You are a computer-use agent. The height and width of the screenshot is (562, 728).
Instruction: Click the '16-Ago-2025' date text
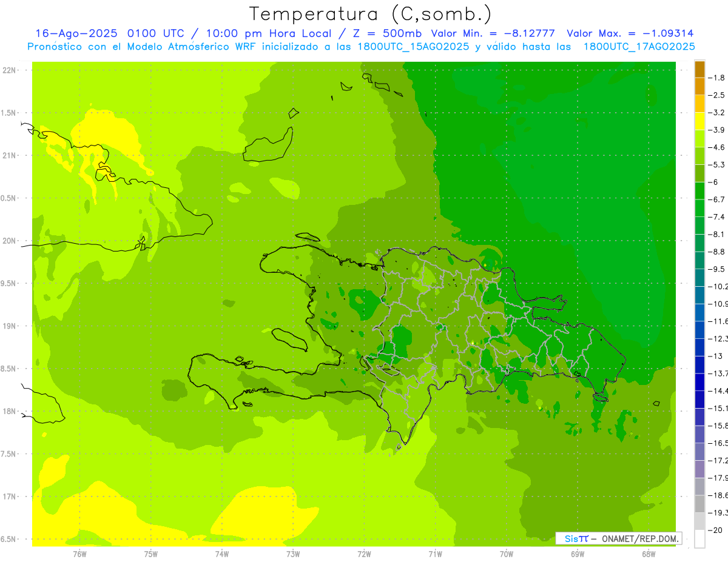(77, 33)
